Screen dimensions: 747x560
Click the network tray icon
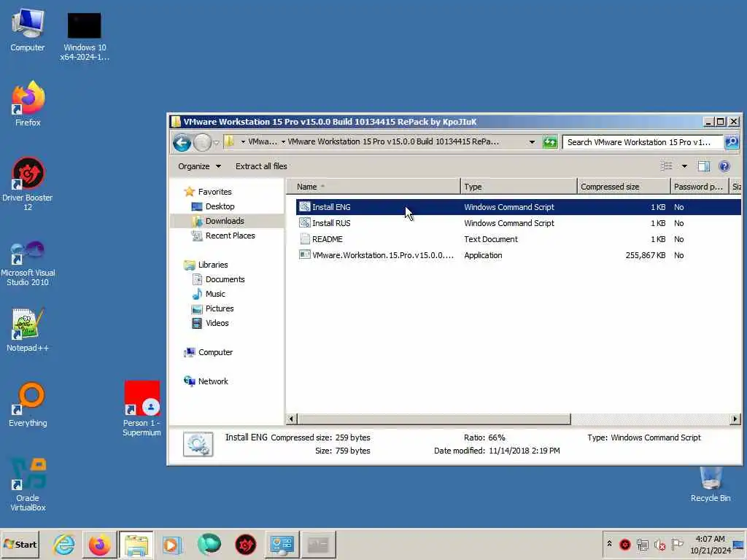coord(643,544)
